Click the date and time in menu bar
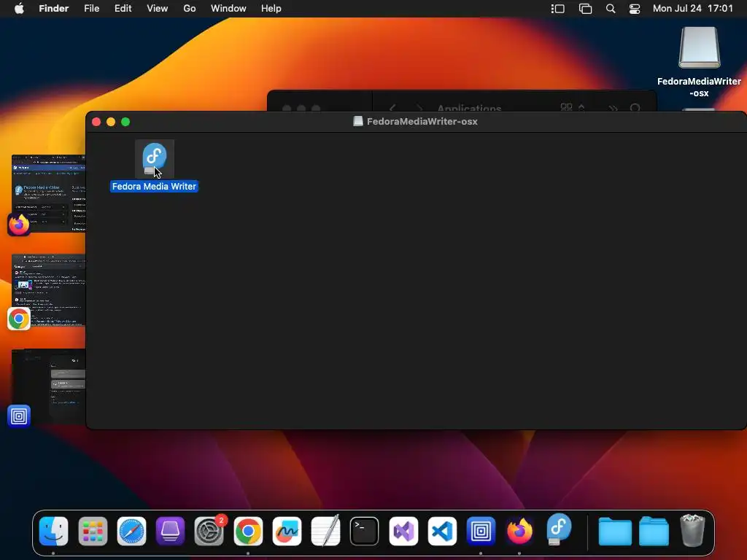The image size is (747, 560). click(693, 9)
